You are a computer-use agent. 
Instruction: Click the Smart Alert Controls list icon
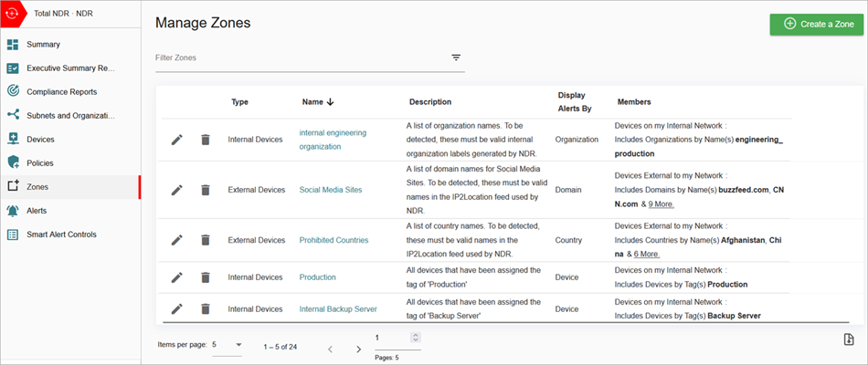(13, 235)
